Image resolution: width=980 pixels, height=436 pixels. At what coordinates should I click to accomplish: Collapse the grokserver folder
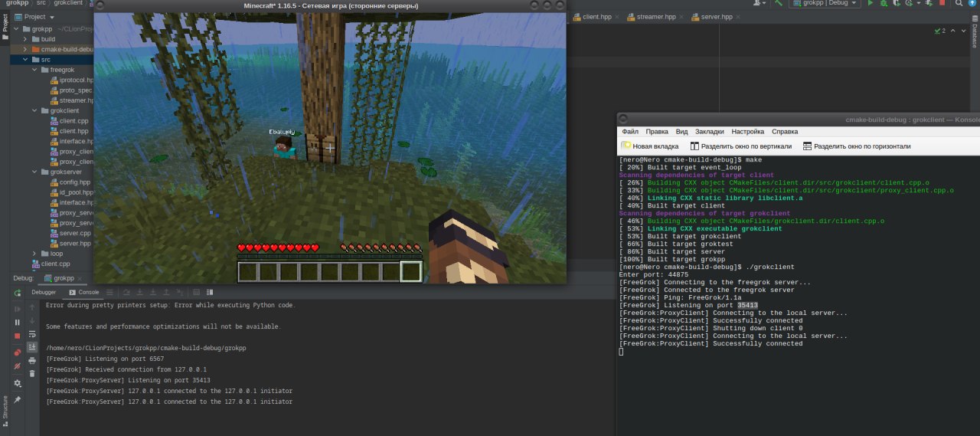tap(34, 172)
